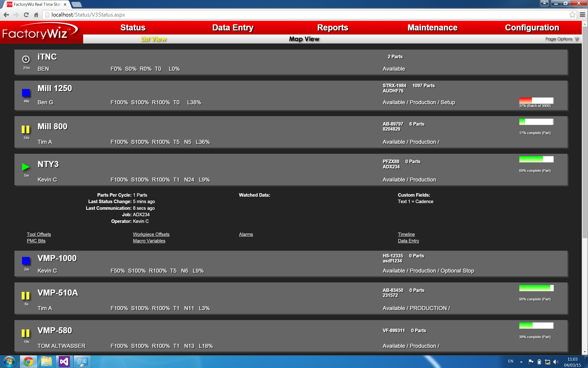
Task: Click the VMP-510A yellow pause status icon
Action: pyautogui.click(x=25, y=296)
